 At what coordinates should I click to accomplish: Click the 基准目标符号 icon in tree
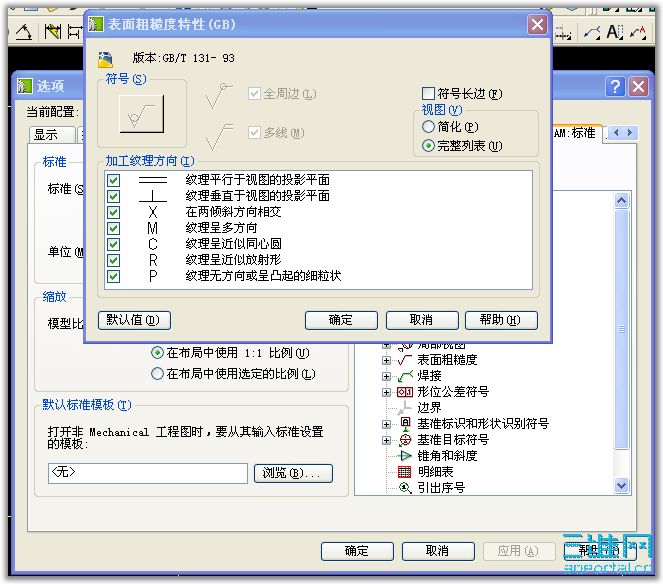coord(405,440)
